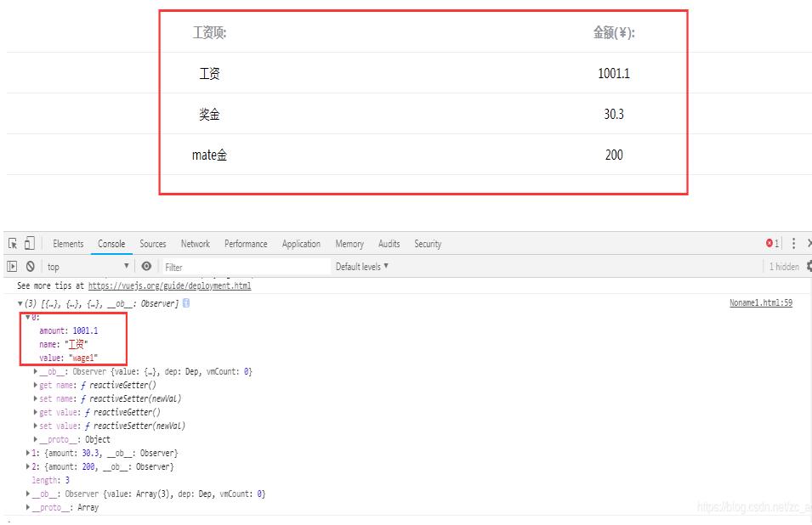Screen dimensions: 812x525
Task: Activate the inspect element picker icon
Action: (13, 244)
